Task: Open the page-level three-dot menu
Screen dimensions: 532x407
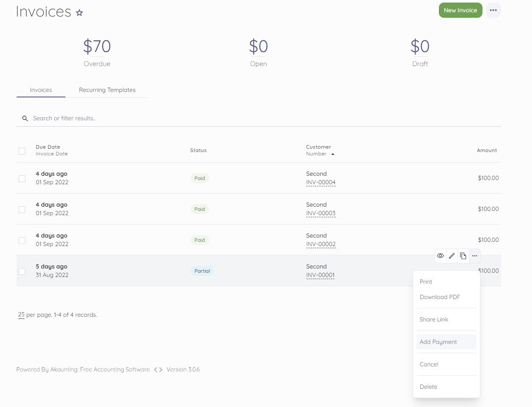Action: point(493,10)
